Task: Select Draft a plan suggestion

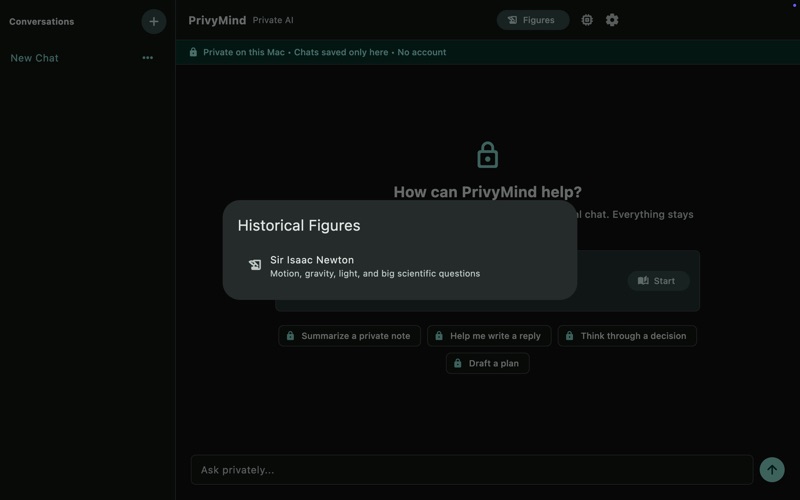Action: (x=487, y=363)
